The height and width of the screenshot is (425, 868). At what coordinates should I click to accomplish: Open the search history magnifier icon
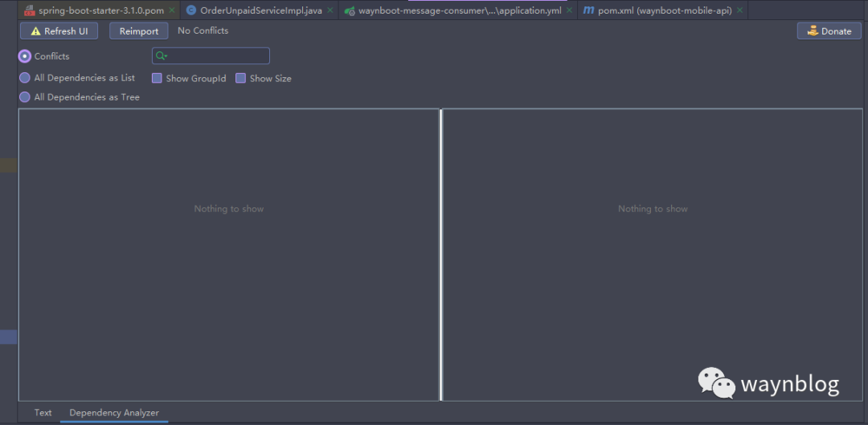point(161,56)
